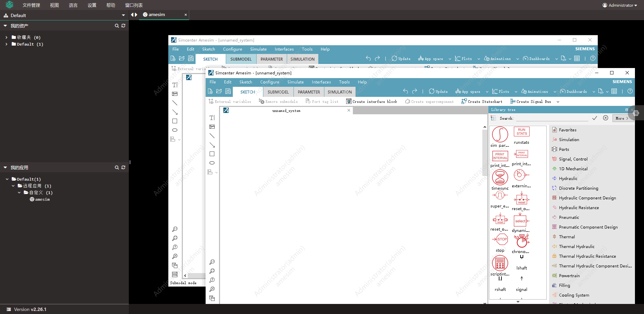
Task: Open Plots dropdown arrow in front window
Action: 516,92
